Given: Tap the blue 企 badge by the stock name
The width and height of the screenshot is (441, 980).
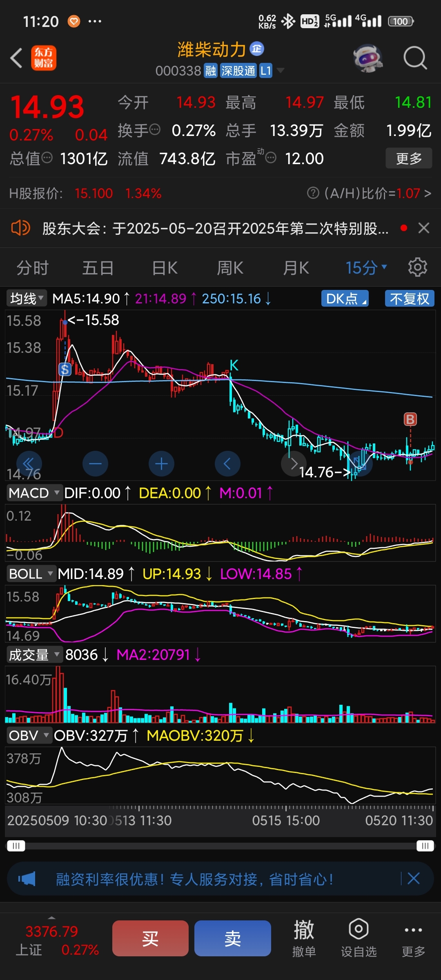Looking at the screenshot, I should click(257, 49).
